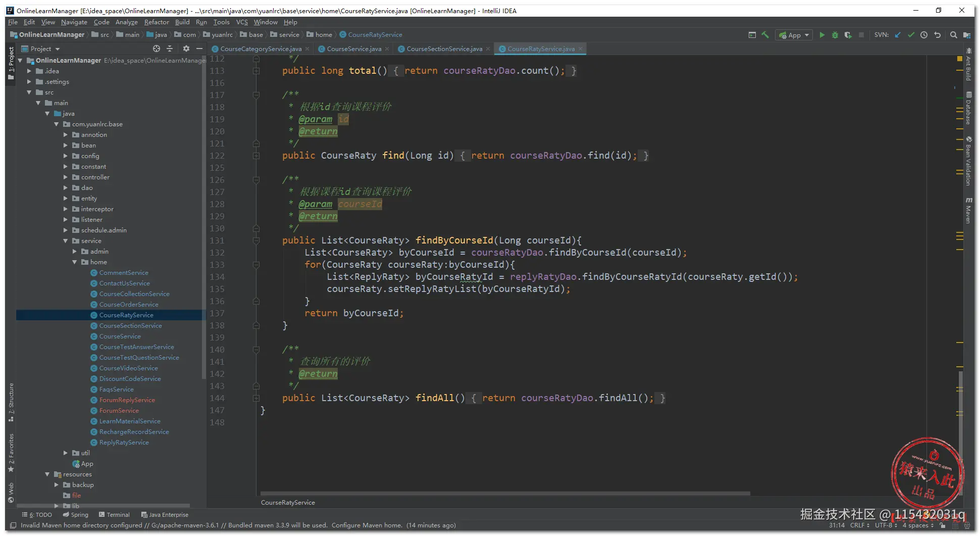Change the 4 spaces indent setting

click(918, 525)
